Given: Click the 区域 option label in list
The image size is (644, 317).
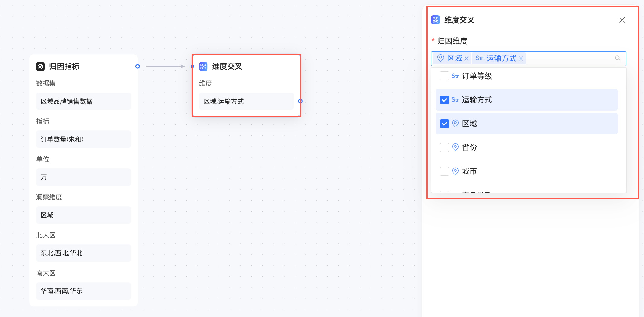Looking at the screenshot, I should 469,124.
